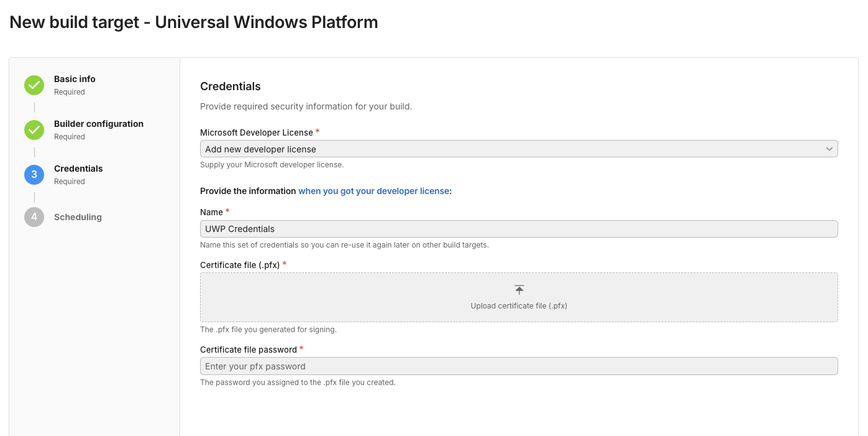Expand the Add new developer license selector
This screenshot has width=868, height=436.
point(519,149)
